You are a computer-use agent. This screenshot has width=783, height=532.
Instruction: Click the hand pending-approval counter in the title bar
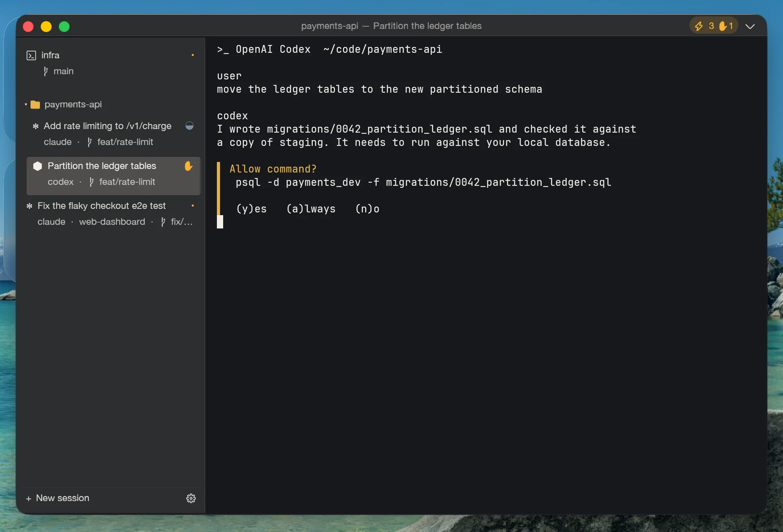click(x=726, y=26)
